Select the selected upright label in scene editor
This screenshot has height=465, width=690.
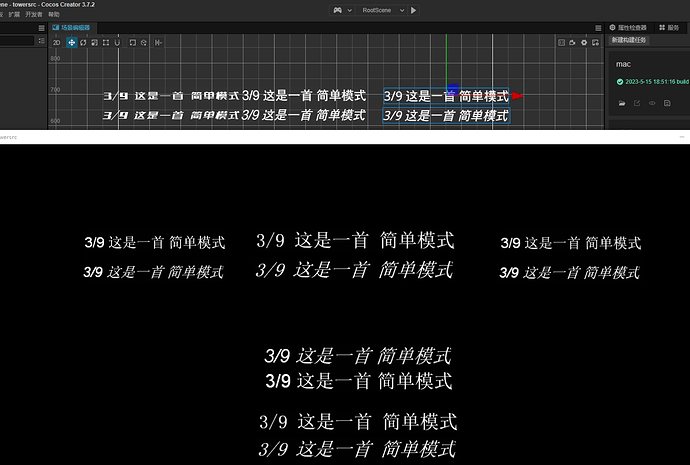[x=446, y=96]
